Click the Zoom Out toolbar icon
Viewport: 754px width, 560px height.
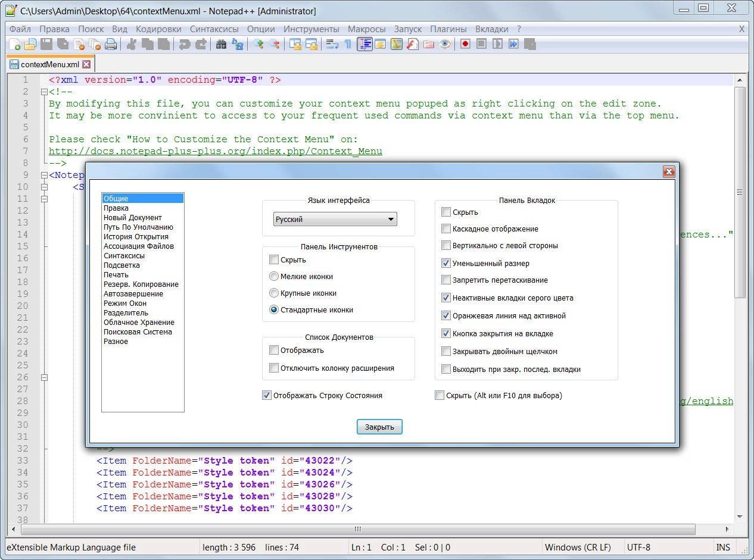pyautogui.click(x=275, y=44)
